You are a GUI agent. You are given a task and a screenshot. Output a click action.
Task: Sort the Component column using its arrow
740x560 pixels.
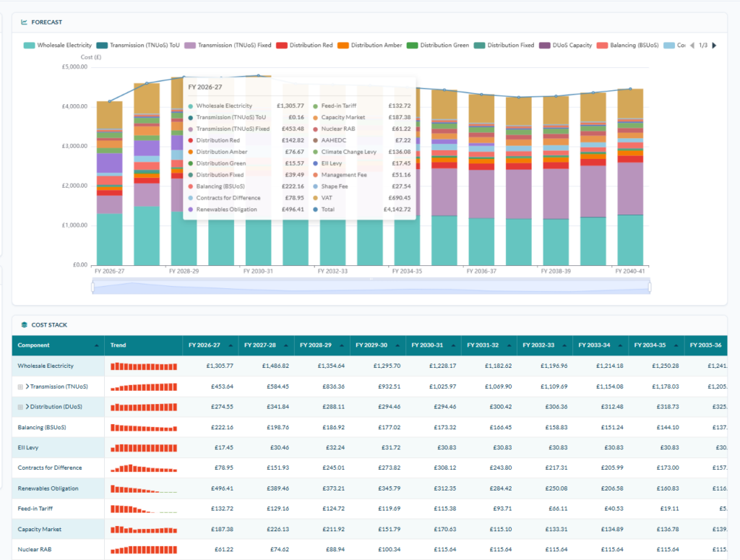coord(97,346)
